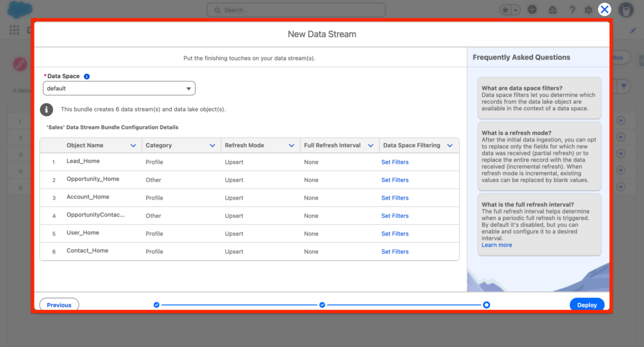Screen dimensions: 644x347
Task: Close the New Data Stream dialog
Action: (604, 9)
